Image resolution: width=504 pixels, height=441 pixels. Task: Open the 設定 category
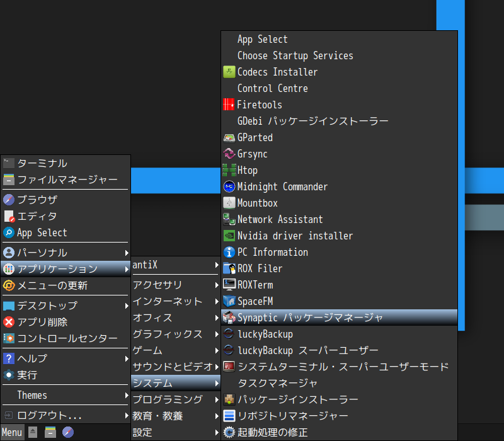pos(176,432)
